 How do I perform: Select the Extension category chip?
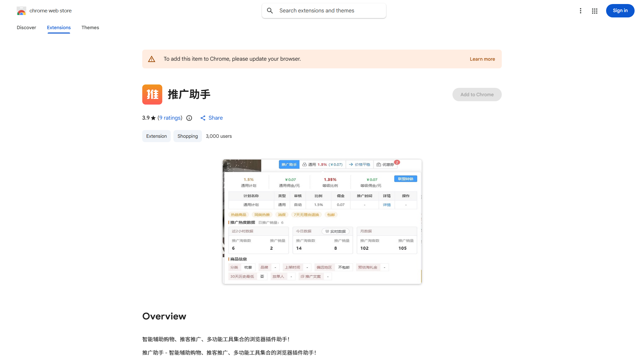tap(156, 136)
